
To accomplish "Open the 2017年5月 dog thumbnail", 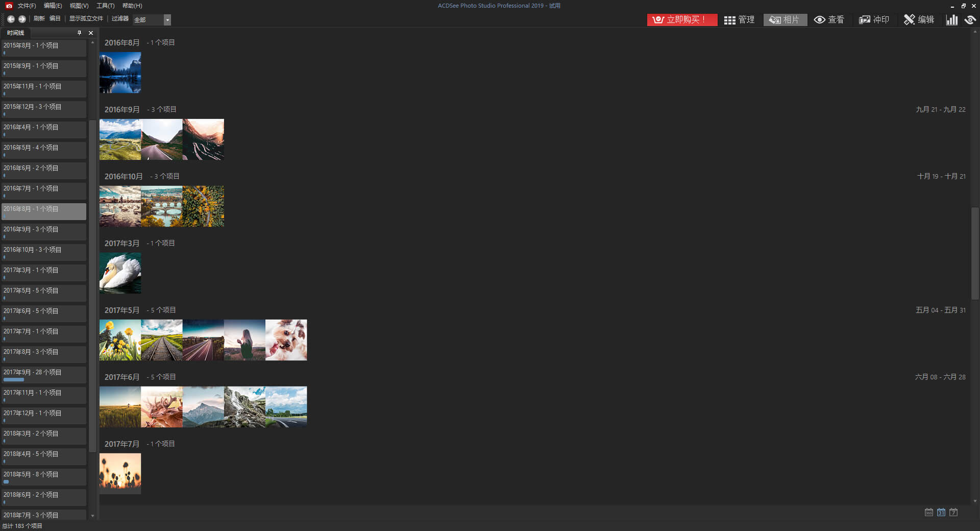I will click(286, 340).
